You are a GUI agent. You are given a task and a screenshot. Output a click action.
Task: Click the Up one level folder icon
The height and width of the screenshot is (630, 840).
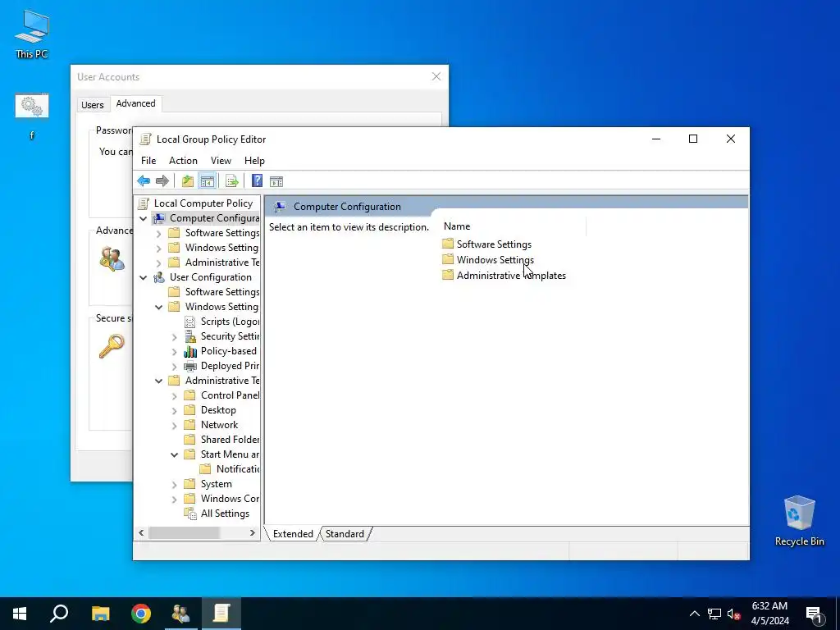(188, 181)
